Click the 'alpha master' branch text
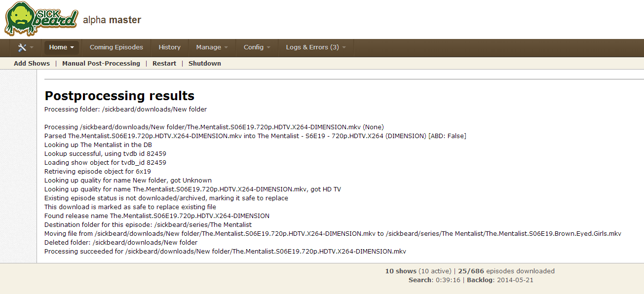This screenshot has height=294, width=644. pyautogui.click(x=112, y=20)
